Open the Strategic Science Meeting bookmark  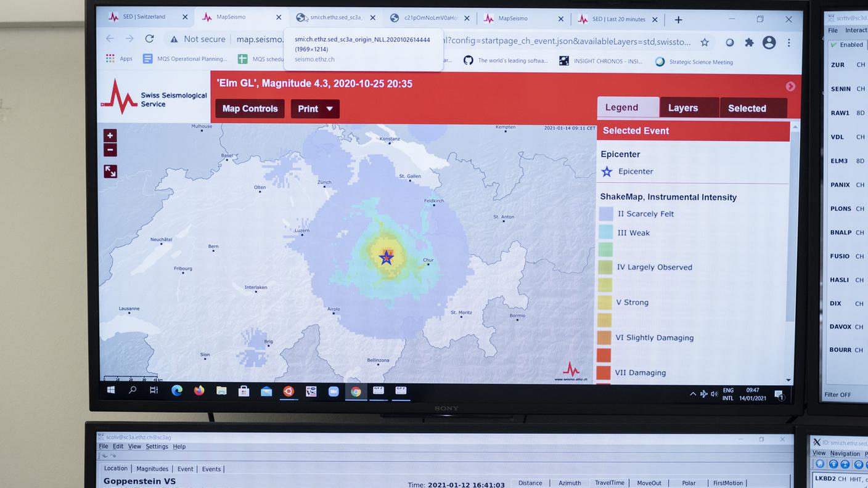click(694, 62)
